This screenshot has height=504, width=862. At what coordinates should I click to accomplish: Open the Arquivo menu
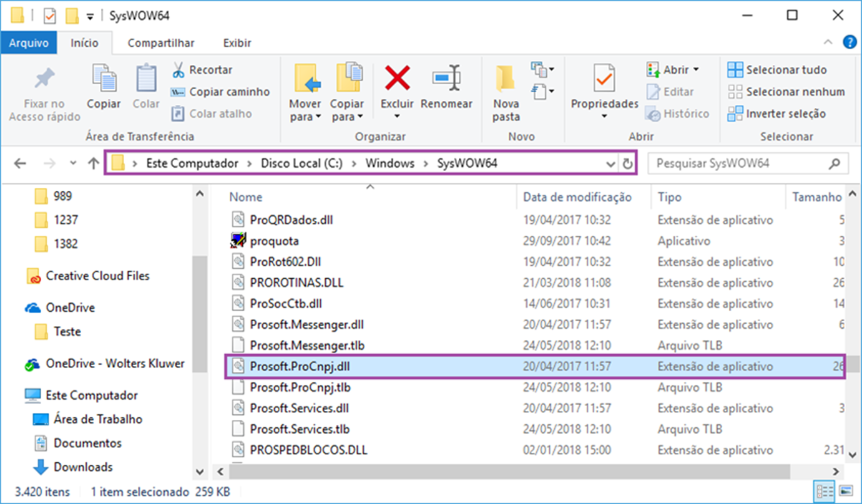tap(29, 43)
